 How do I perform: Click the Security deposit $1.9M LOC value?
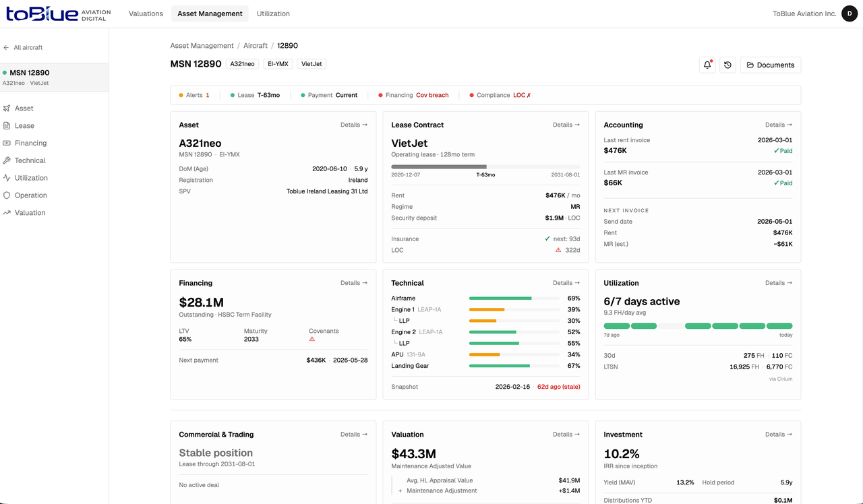click(x=562, y=218)
